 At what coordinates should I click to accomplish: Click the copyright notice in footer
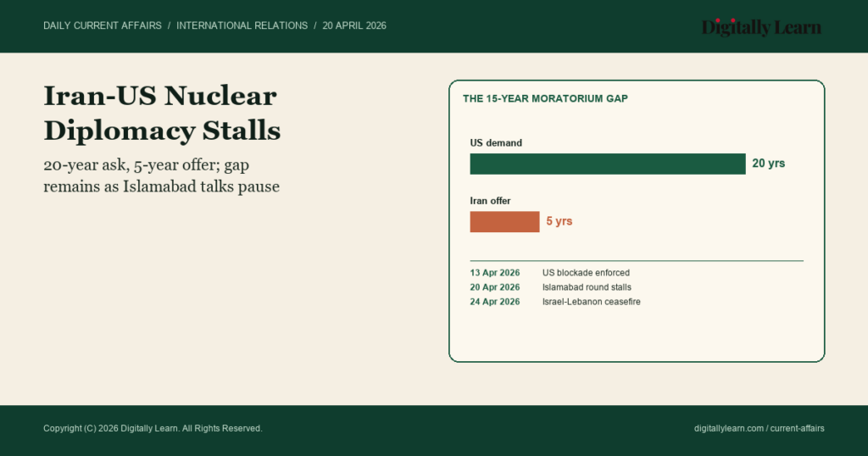coord(153,428)
